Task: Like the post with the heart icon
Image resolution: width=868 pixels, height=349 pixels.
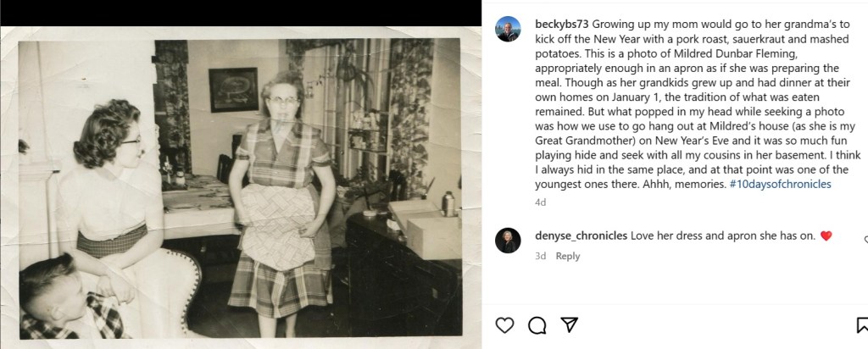Action: [504, 324]
